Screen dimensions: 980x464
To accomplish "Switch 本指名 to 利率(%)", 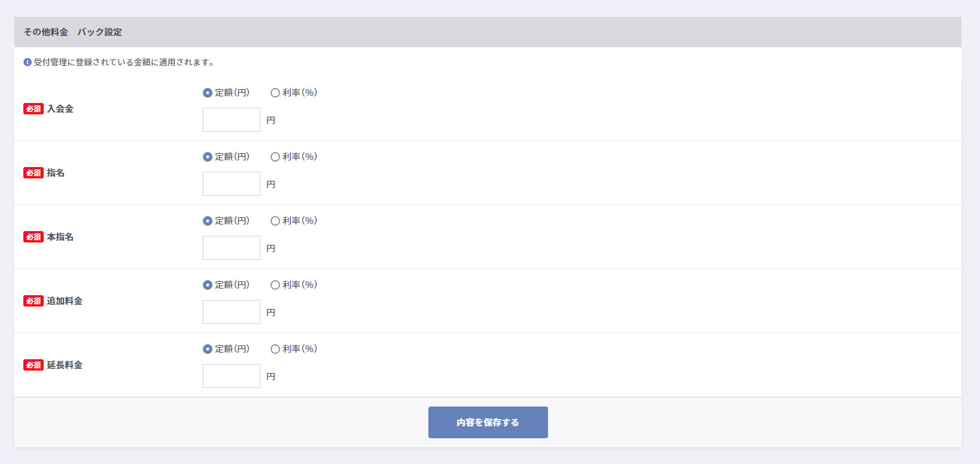I will click(275, 221).
